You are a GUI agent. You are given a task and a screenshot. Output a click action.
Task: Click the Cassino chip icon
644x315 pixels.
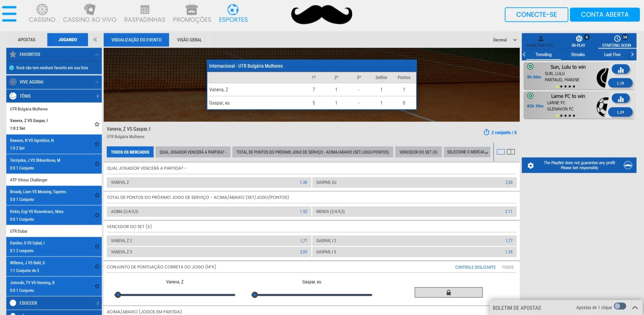click(x=42, y=9)
